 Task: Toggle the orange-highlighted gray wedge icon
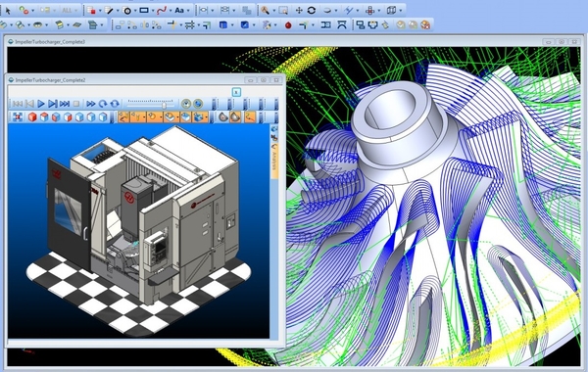(x=235, y=117)
